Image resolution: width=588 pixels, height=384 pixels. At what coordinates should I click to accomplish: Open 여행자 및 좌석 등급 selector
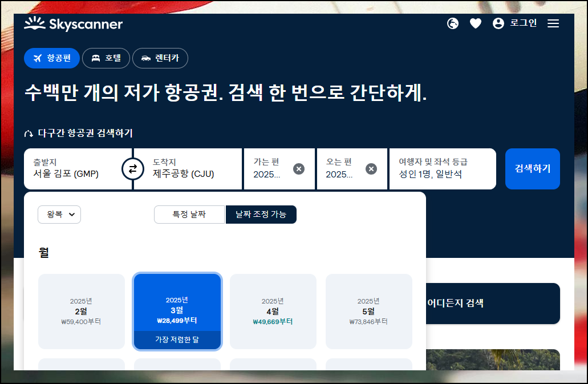[x=443, y=169]
